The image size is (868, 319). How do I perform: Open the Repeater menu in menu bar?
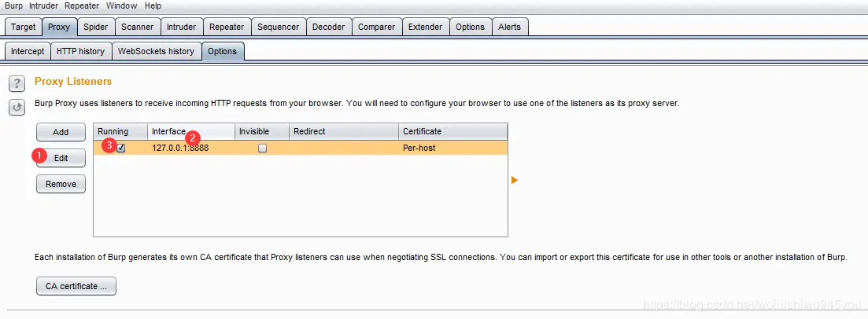pos(82,6)
